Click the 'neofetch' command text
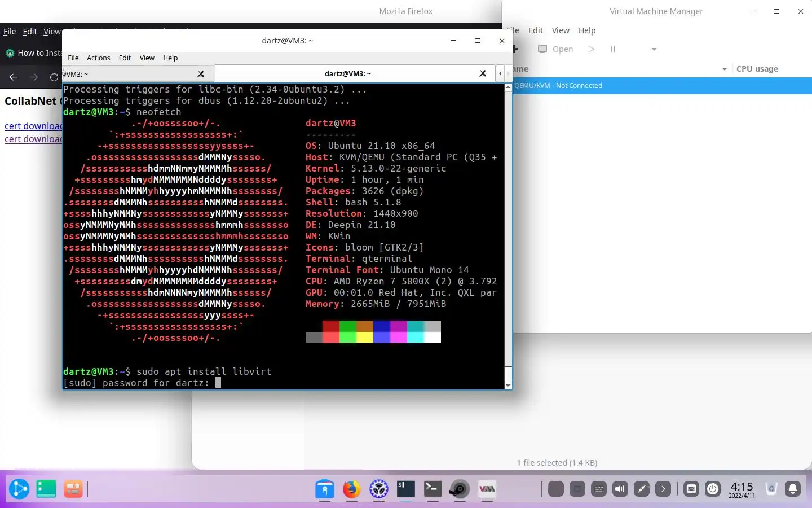 coord(159,112)
